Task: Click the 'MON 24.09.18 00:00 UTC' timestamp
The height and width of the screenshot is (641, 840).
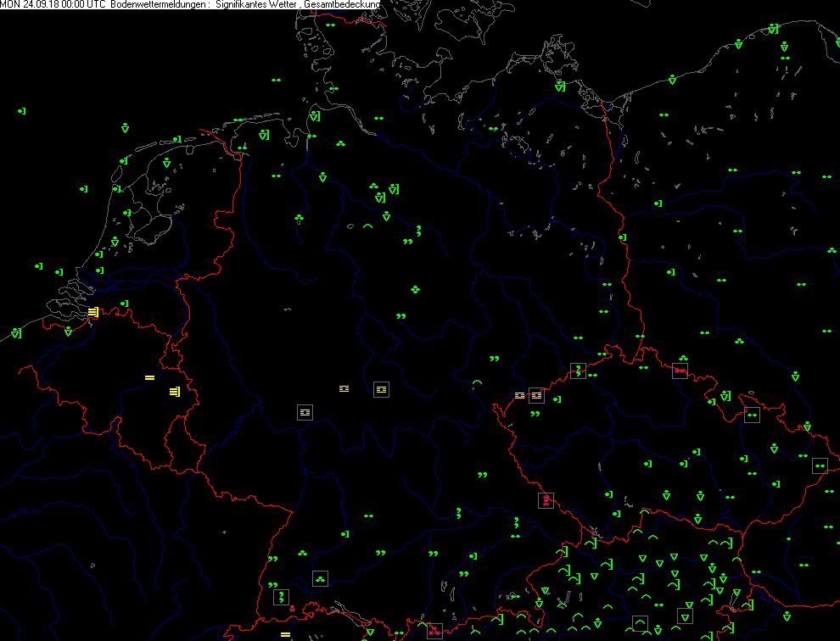Action: pos(54,5)
